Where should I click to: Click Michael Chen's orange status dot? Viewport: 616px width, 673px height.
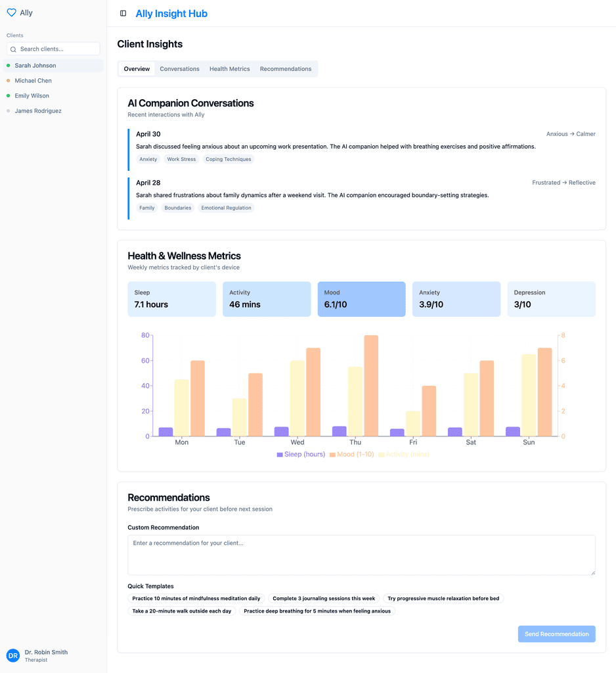[8, 80]
